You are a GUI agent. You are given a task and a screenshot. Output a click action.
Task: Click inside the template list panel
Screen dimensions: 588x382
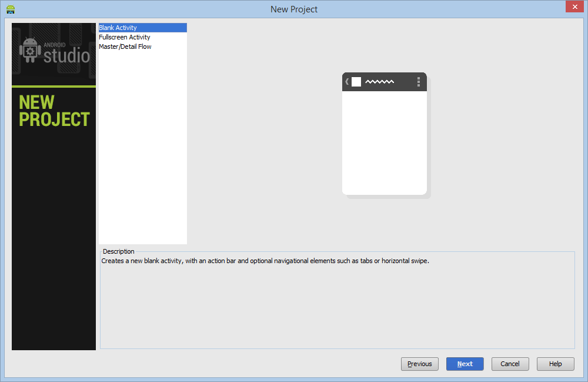click(x=142, y=147)
